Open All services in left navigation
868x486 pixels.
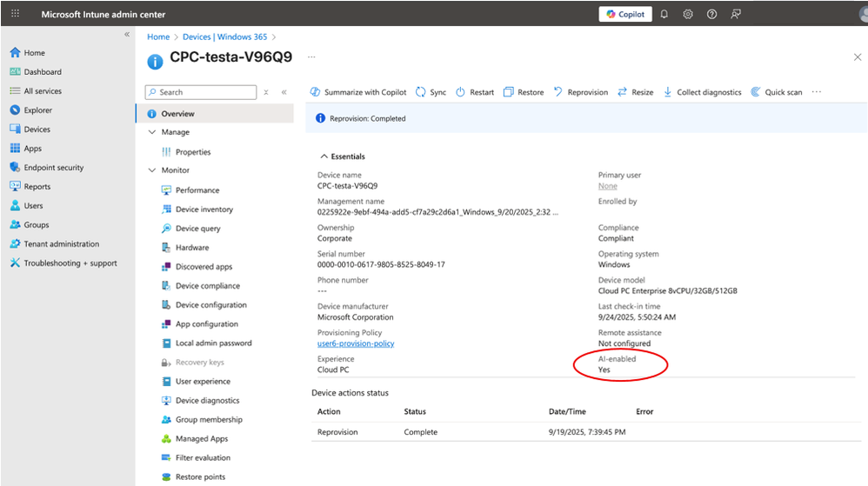(36, 90)
